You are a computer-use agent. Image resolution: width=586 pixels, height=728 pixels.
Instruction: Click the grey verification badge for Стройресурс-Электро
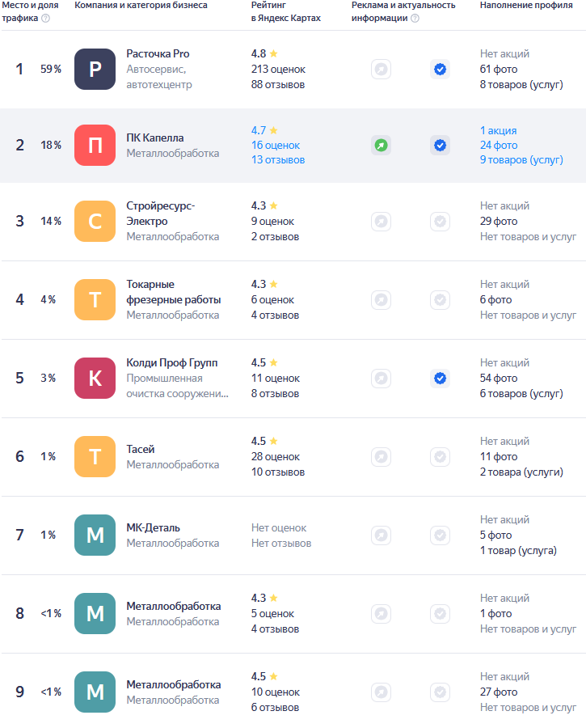pos(440,221)
